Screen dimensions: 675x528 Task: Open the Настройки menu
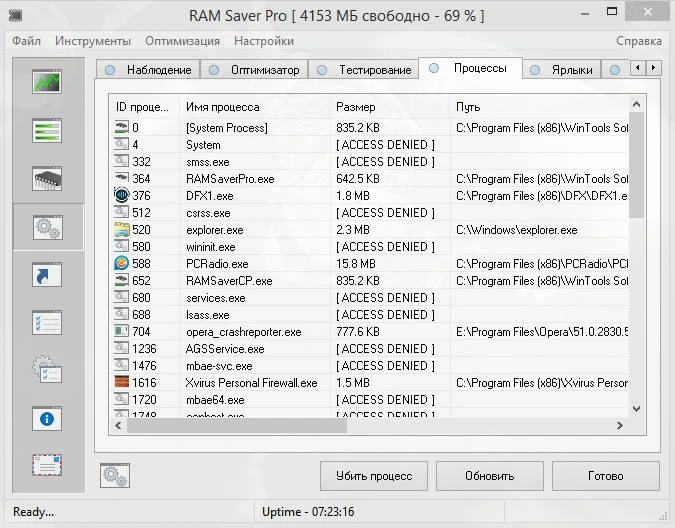264,41
